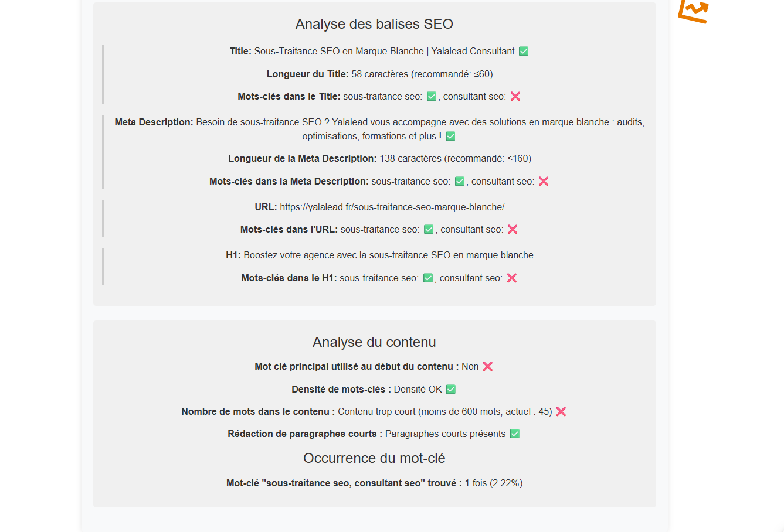Click the 'Analyse des balises SEO' heading
This screenshot has width=784, height=532.
click(374, 24)
